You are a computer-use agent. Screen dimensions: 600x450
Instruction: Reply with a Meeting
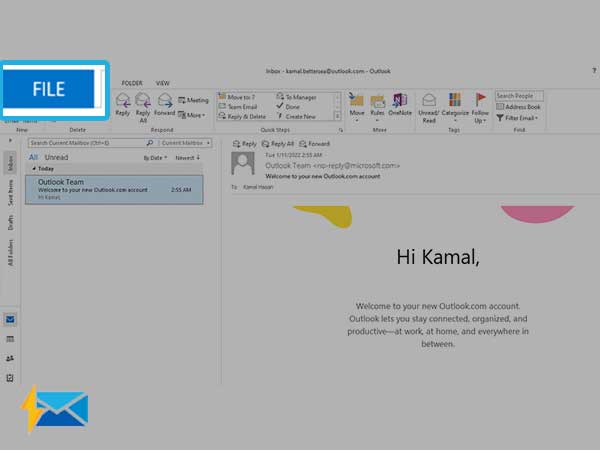tap(193, 100)
